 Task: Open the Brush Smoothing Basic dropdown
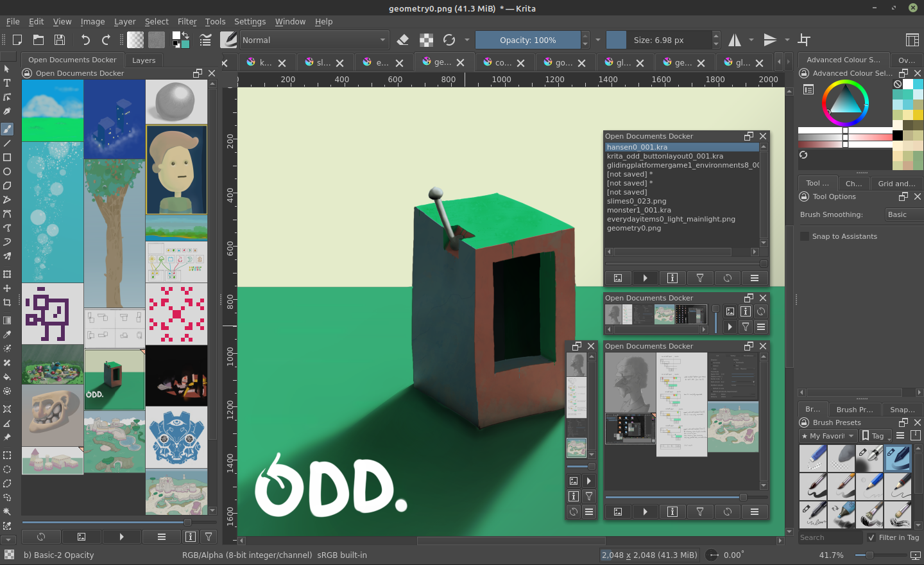(x=903, y=214)
